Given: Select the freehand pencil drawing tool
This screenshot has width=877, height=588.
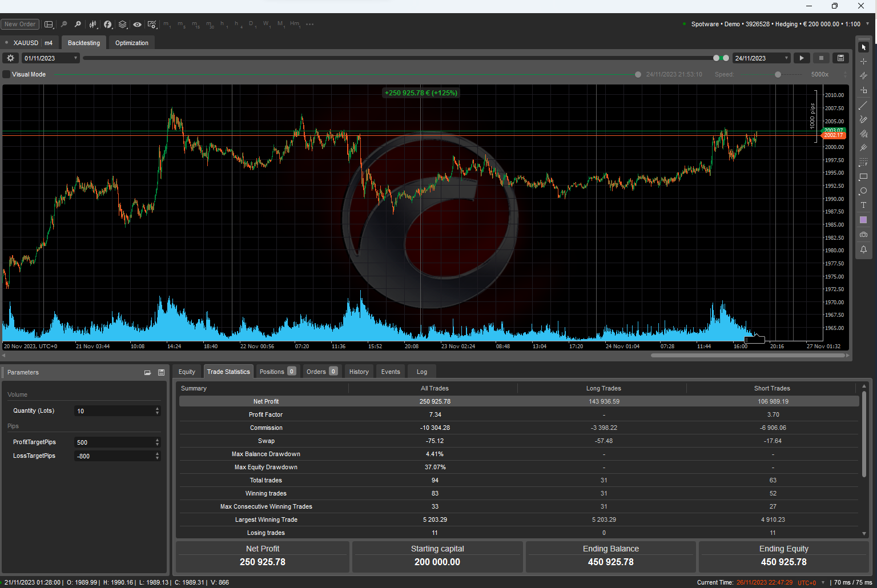Looking at the screenshot, I should [x=863, y=119].
